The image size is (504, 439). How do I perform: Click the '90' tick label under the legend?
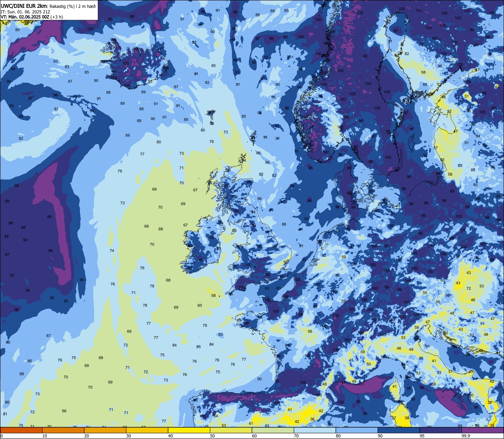pos(380,436)
